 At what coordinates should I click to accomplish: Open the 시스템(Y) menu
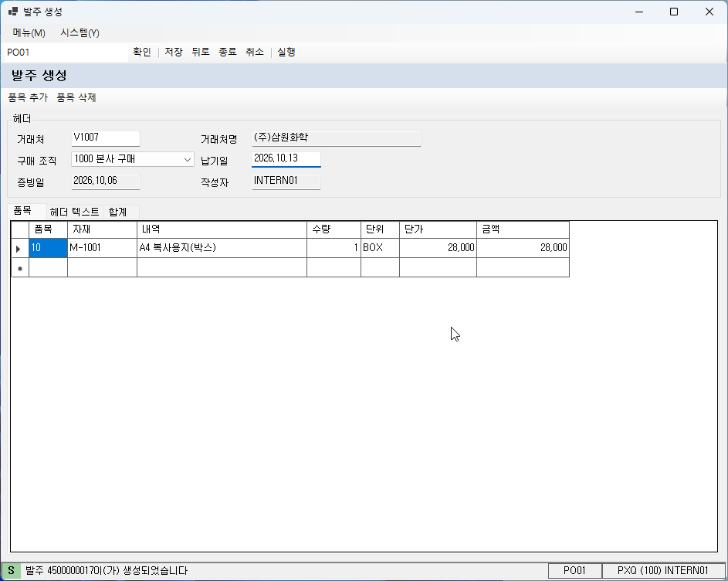[x=80, y=33]
